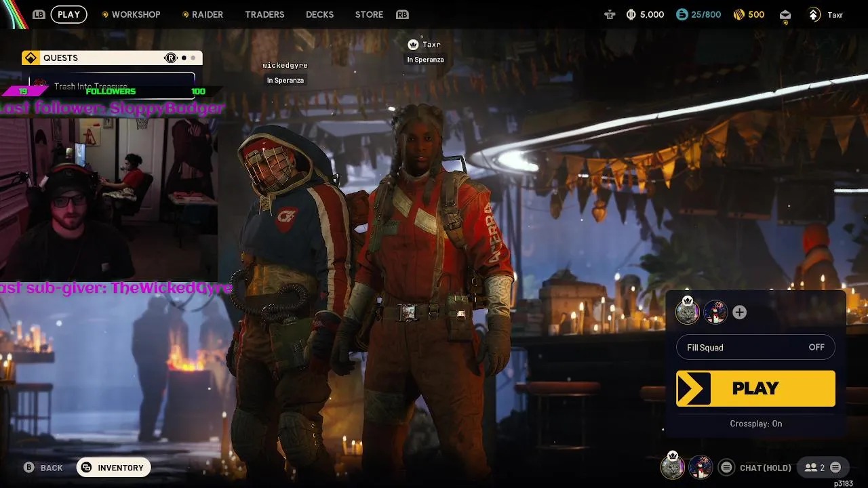Click the blue token icon beside 25/800
The width and height of the screenshot is (868, 488).
pos(682,14)
